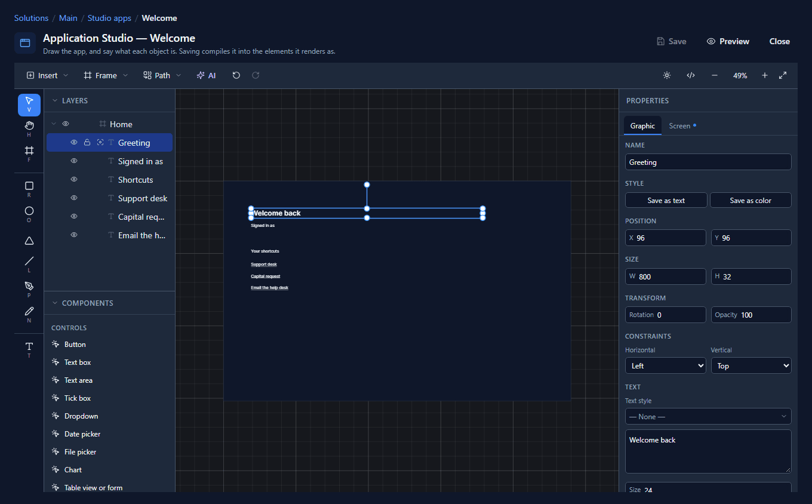Hide the Greeting layer
Viewport: 812px width, 504px height.
click(74, 143)
